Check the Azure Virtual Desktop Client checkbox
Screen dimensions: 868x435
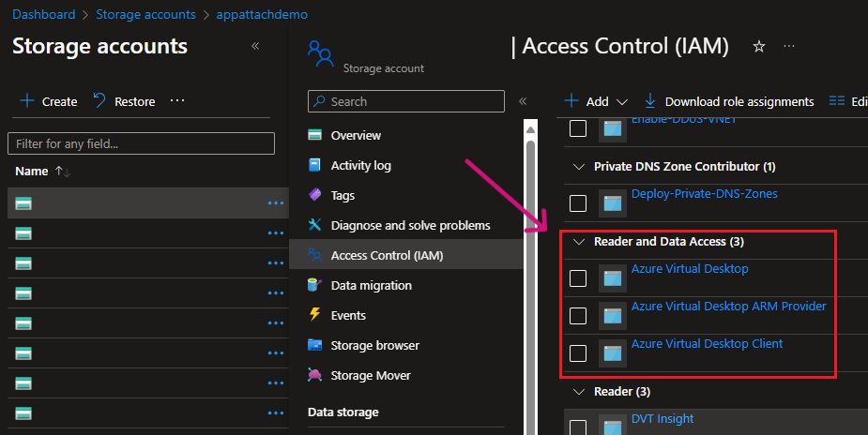coord(578,353)
